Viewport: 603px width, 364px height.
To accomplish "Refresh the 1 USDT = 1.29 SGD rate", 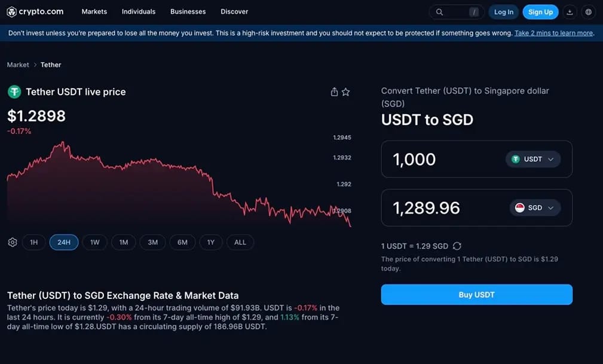I will click(457, 246).
